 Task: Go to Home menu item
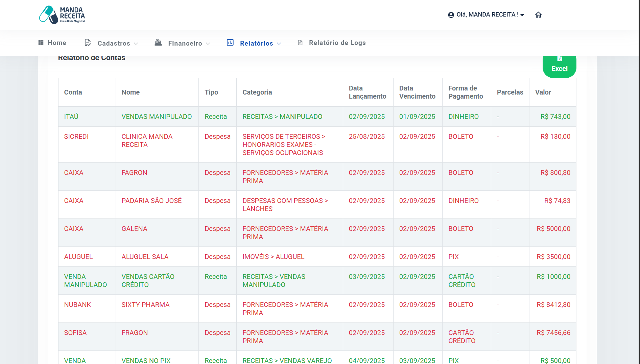click(x=57, y=43)
